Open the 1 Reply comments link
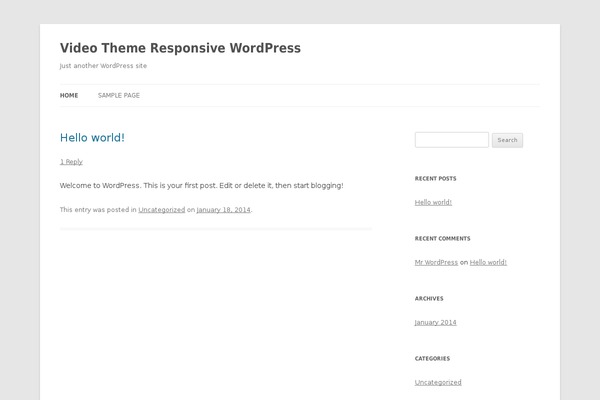This screenshot has height=400, width=600. (x=71, y=162)
